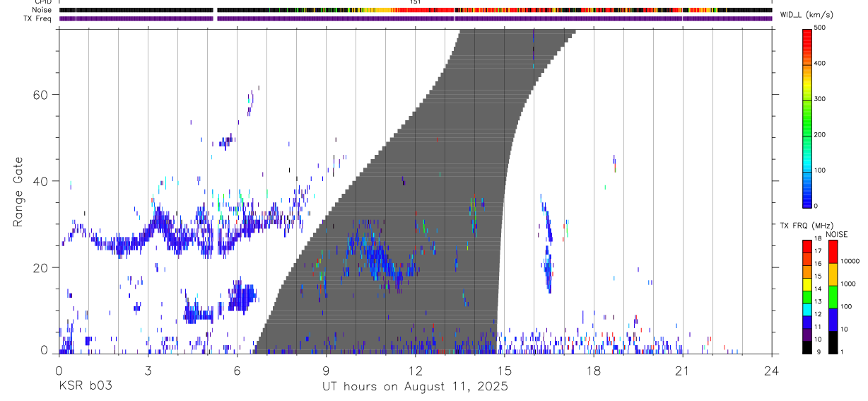Image resolution: width=868 pixels, height=401 pixels.
Task: Click the "0" label on the WID scale
Action: [x=816, y=206]
